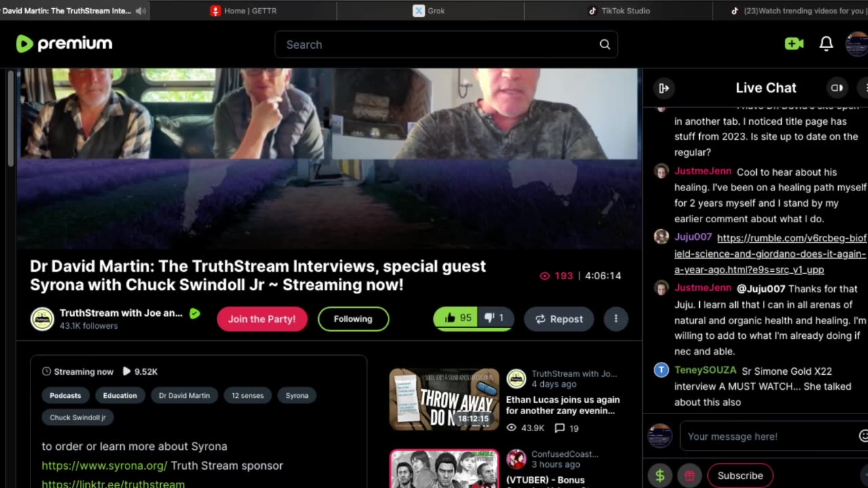Click the red gift icon
The height and width of the screenshot is (488, 868).
(690, 476)
